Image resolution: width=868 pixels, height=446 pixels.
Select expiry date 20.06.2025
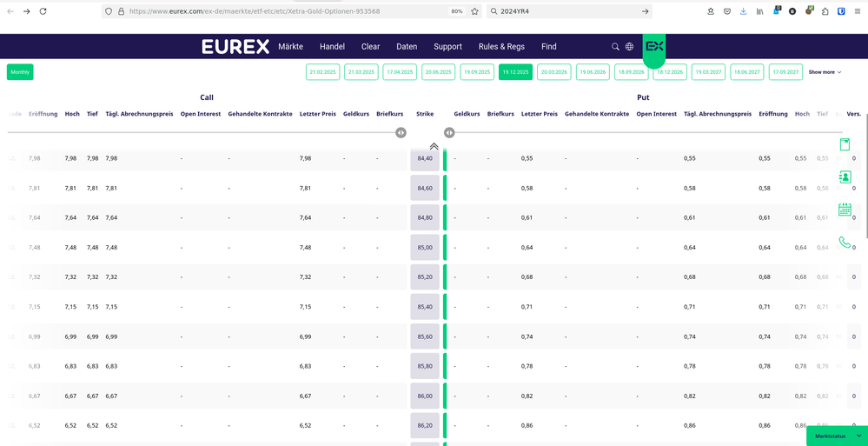tap(439, 72)
